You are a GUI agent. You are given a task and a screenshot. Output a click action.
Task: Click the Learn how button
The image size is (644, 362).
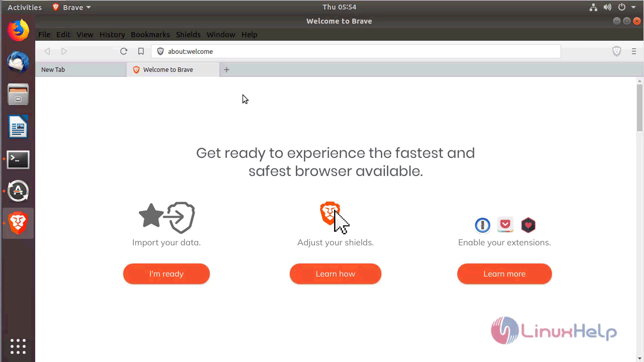[x=336, y=274]
